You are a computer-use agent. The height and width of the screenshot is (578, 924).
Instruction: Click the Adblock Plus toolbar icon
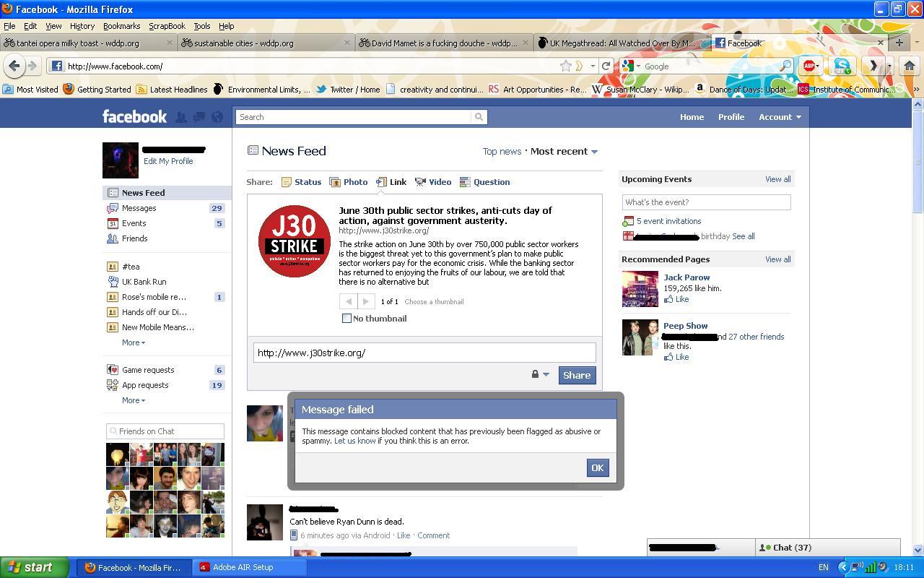click(x=809, y=66)
